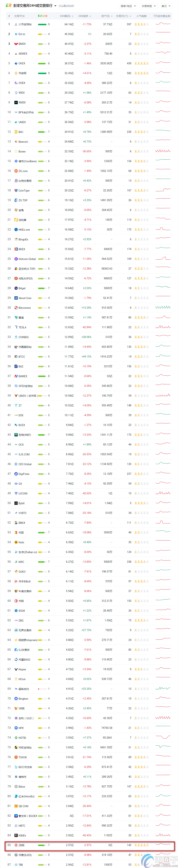
Task: Click the Bybit exchange logo icon
Action: [16, 503]
